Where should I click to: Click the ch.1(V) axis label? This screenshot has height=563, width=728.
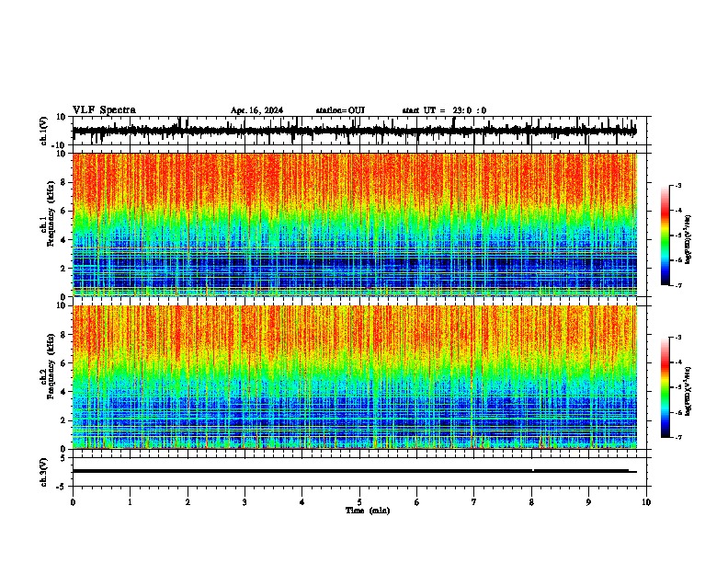(x=44, y=131)
